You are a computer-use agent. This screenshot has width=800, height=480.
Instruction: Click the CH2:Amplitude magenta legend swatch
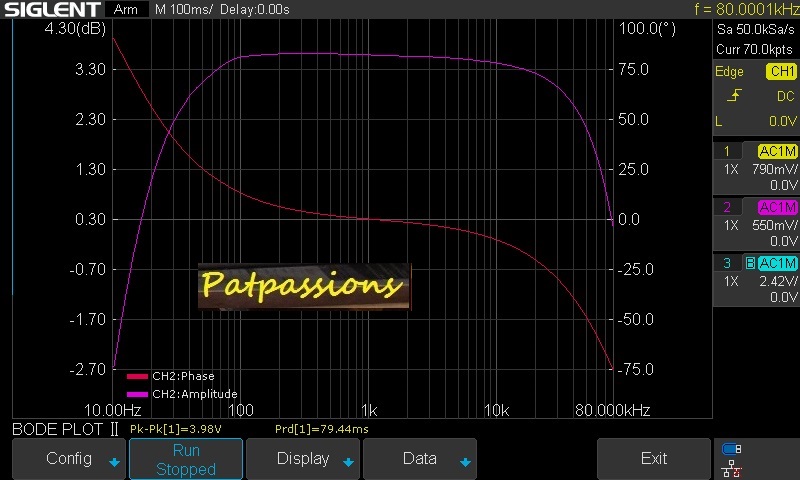coord(137,394)
